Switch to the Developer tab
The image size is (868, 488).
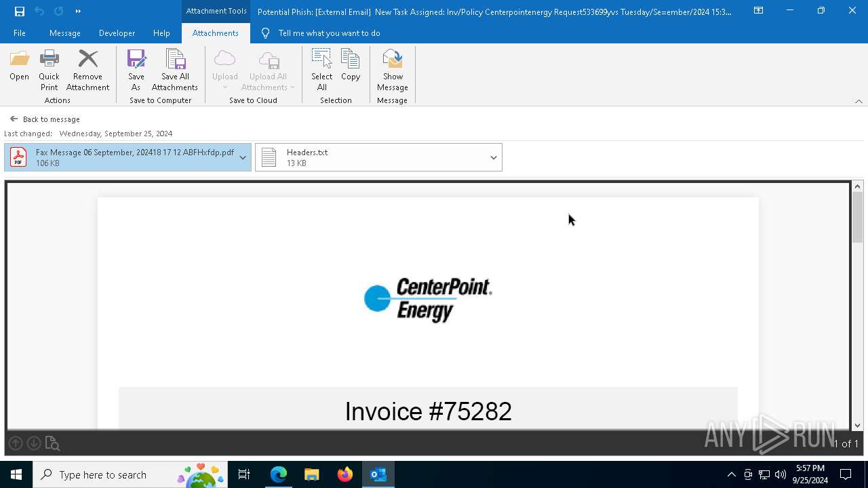pyautogui.click(x=117, y=33)
